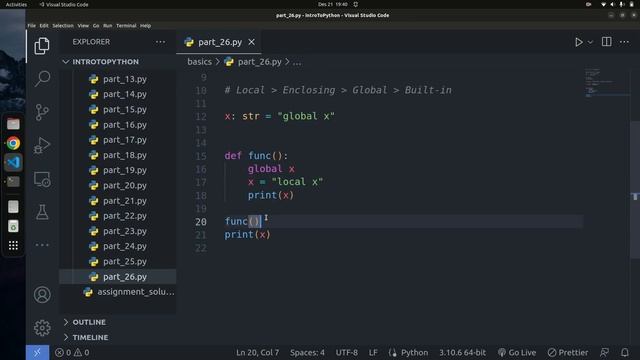Open editor More Actions ellipsis
Viewport: 640px width, 360px height.
tap(624, 42)
